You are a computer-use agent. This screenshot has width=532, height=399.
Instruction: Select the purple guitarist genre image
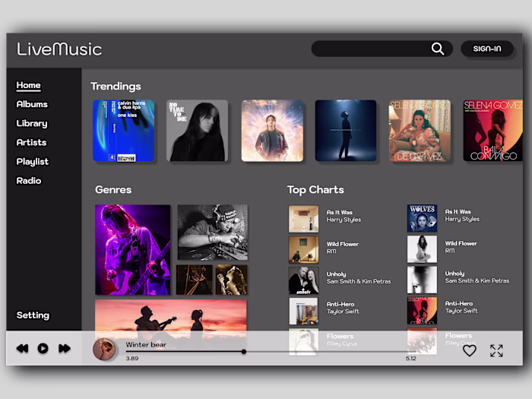coord(133,250)
